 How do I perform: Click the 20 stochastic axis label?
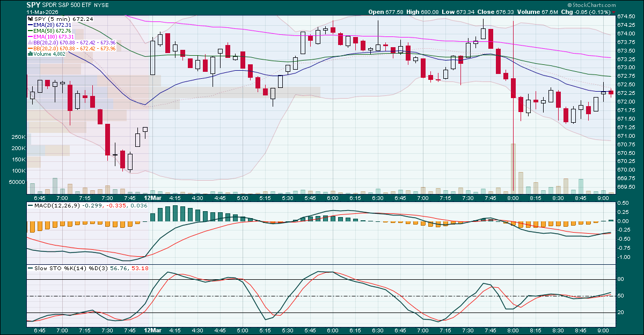pos(620,312)
